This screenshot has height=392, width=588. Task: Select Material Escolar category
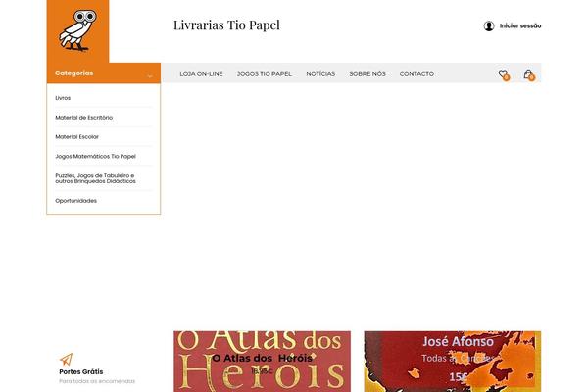tap(76, 137)
